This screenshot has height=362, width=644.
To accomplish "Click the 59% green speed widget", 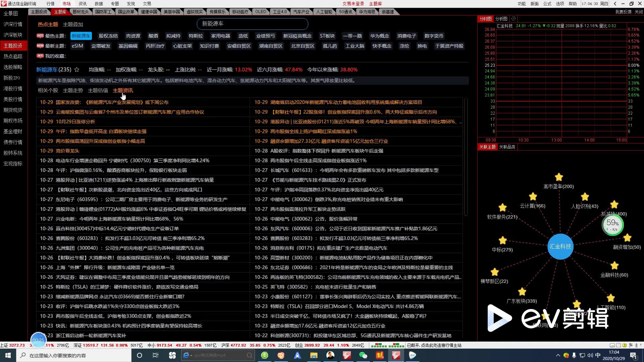I will tap(612, 225).
